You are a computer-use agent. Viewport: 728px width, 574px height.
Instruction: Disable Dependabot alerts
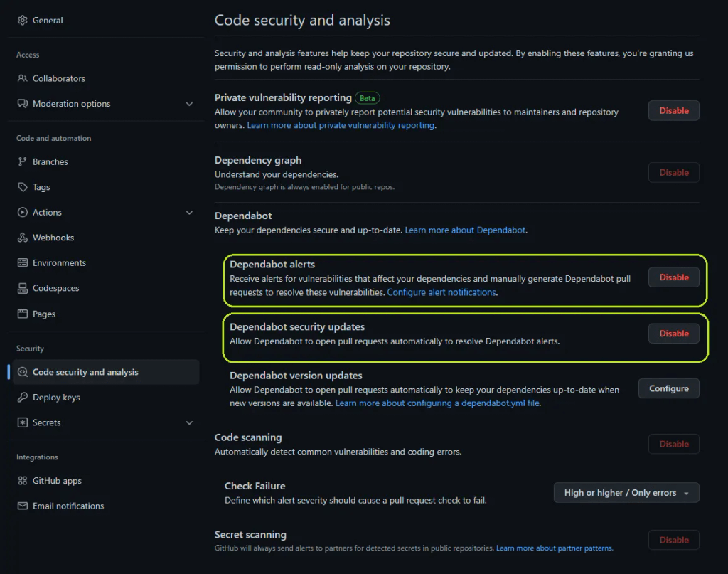tap(673, 277)
